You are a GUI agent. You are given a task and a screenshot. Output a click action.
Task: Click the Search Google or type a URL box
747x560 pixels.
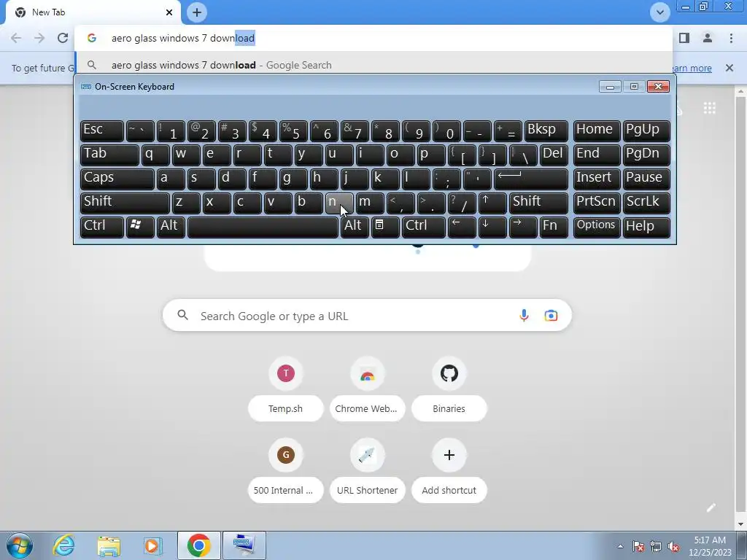[367, 315]
